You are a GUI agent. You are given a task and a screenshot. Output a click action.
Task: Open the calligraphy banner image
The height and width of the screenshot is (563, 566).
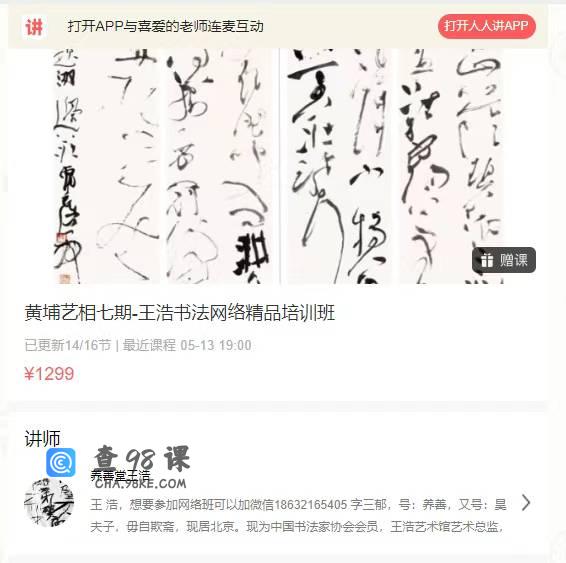tap(278, 166)
